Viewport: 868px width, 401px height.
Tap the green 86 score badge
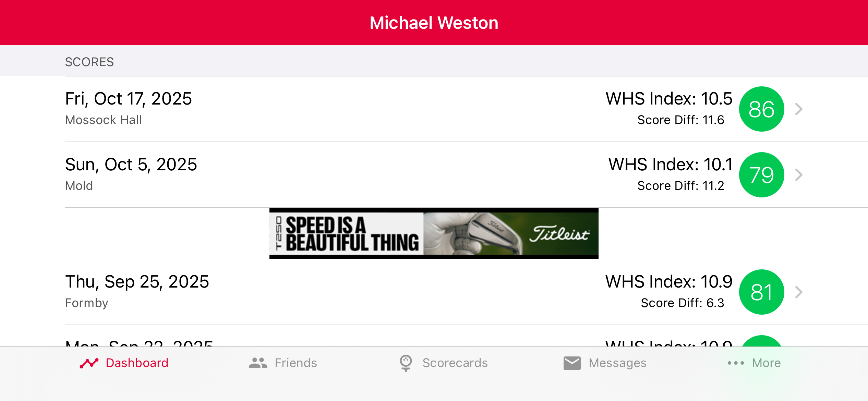(761, 109)
